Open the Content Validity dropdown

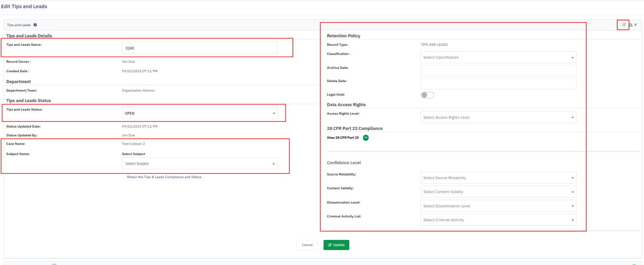coord(498,192)
